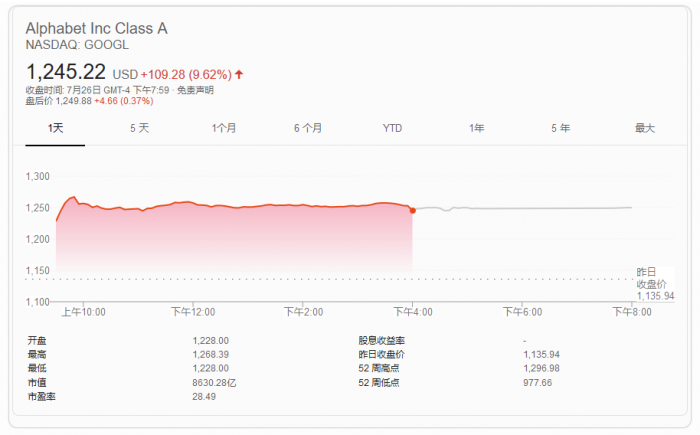Click the 1,100 y-axis label

pos(38,302)
